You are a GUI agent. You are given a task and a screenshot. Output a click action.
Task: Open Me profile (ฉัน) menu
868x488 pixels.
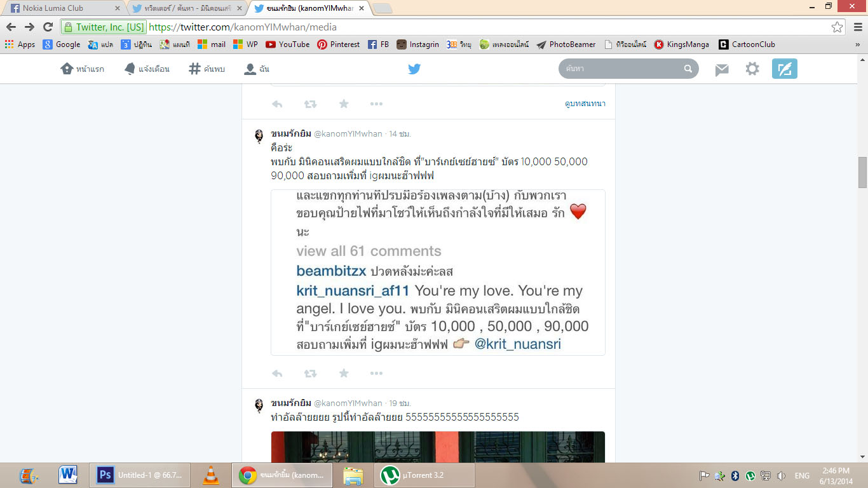click(x=257, y=69)
